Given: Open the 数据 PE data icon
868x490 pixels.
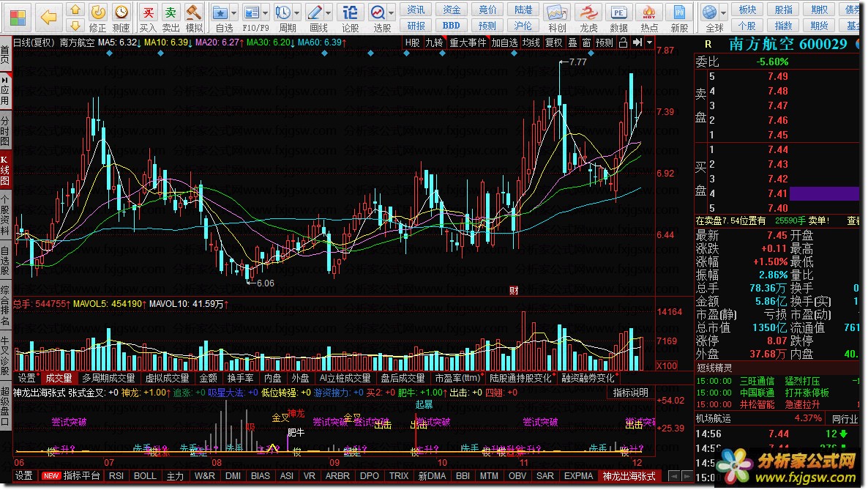Looking at the screenshot, I should click(x=619, y=17).
